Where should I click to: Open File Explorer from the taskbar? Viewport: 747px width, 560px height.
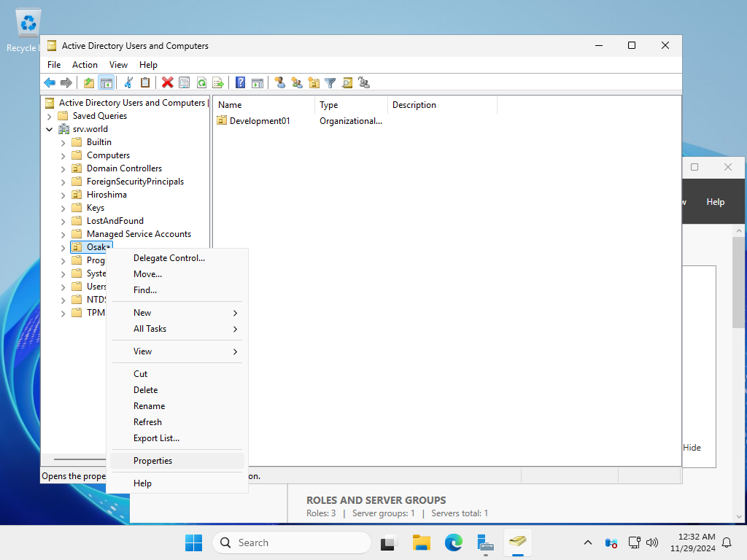[x=421, y=542]
